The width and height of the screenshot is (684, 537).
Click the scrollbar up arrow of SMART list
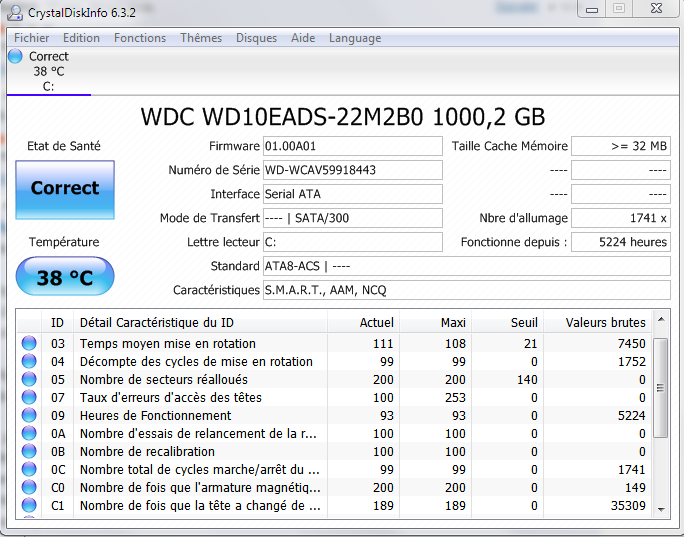point(661,320)
